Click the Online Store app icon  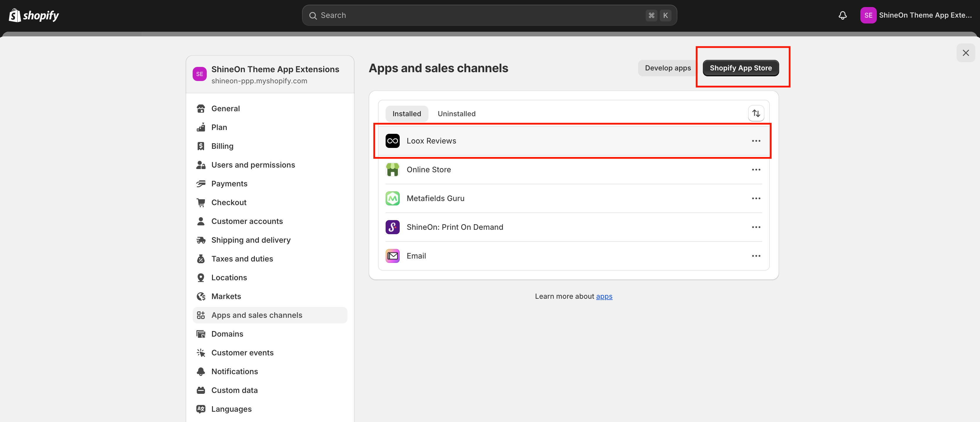click(393, 170)
